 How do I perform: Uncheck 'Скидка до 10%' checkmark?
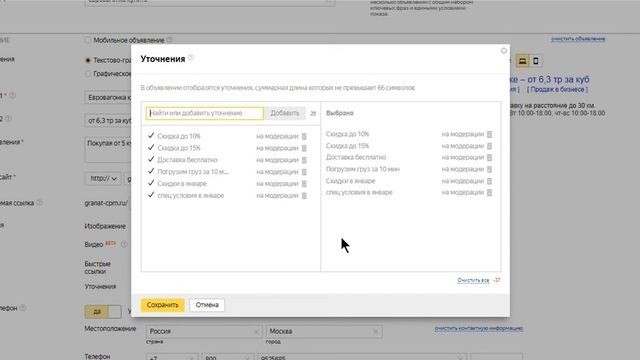click(x=151, y=136)
